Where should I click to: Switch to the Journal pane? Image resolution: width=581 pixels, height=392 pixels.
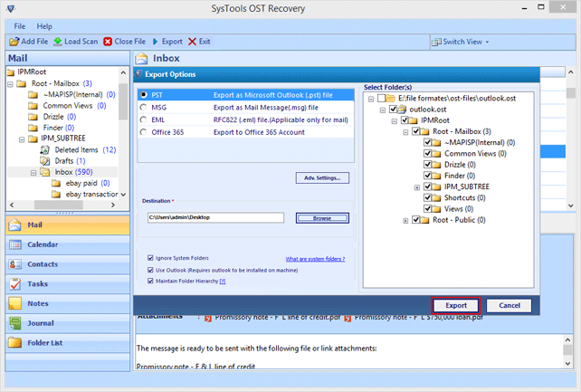(68, 323)
